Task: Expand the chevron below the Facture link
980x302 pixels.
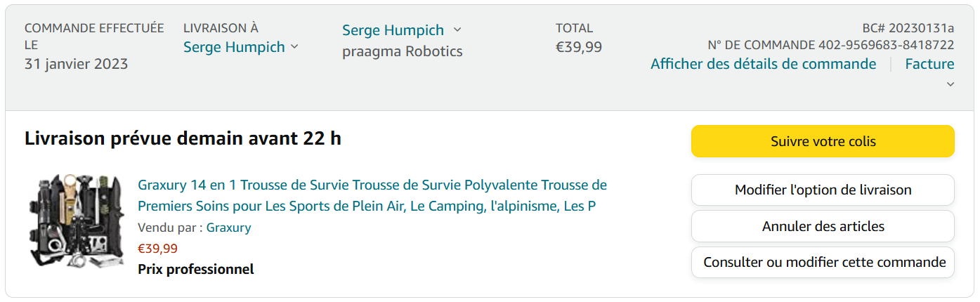Action: [950, 84]
